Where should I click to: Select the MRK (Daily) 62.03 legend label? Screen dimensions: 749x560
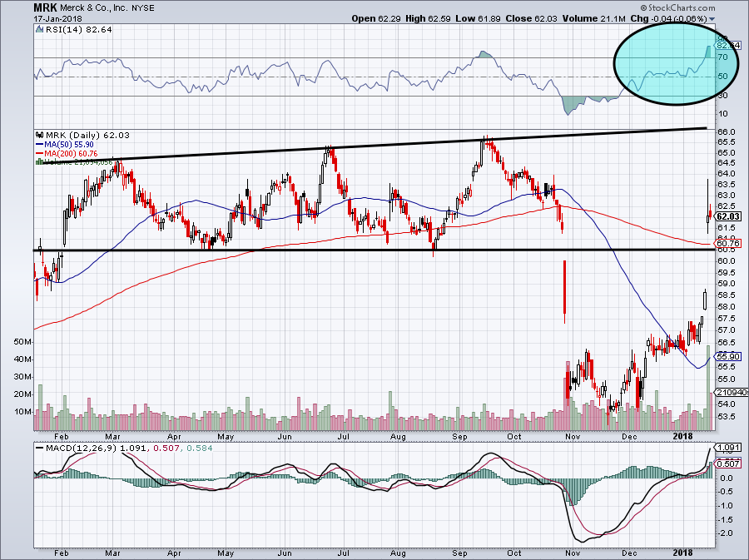tap(87, 135)
